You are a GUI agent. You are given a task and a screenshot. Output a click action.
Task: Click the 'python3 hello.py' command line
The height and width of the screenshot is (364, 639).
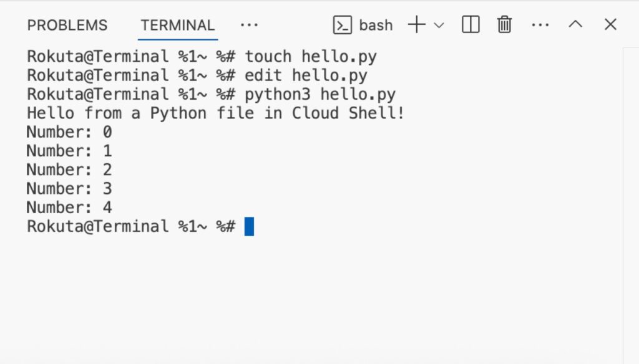pyautogui.click(x=211, y=94)
